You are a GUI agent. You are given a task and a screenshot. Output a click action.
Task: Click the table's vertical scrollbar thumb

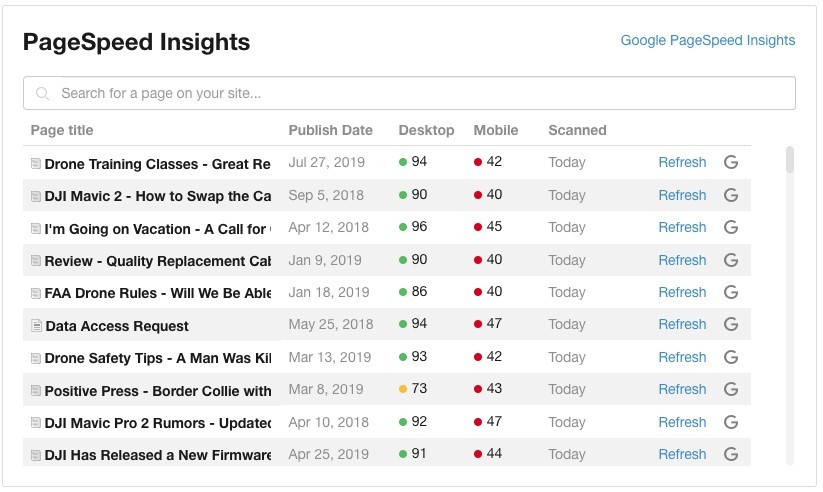[x=789, y=160]
